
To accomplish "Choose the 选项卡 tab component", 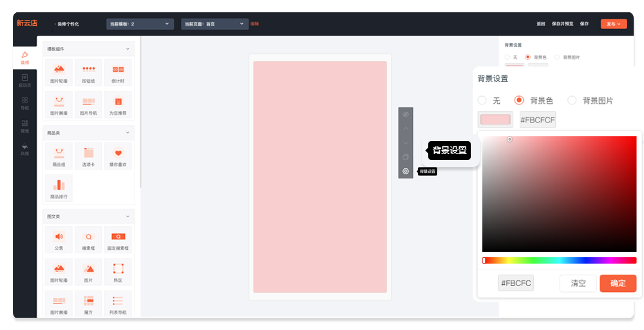I will [x=88, y=155].
